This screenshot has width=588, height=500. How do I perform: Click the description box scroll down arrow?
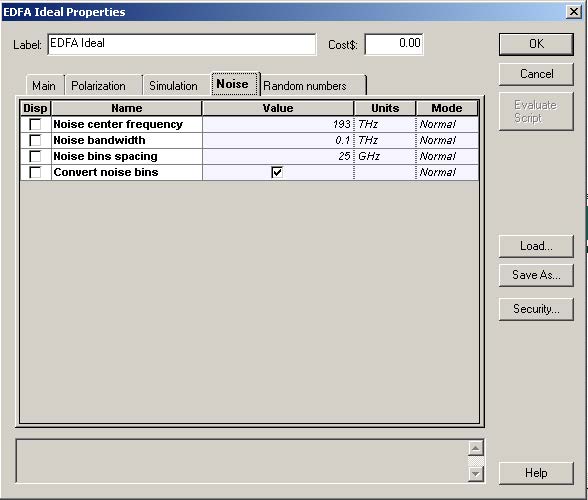pyautogui.click(x=476, y=474)
